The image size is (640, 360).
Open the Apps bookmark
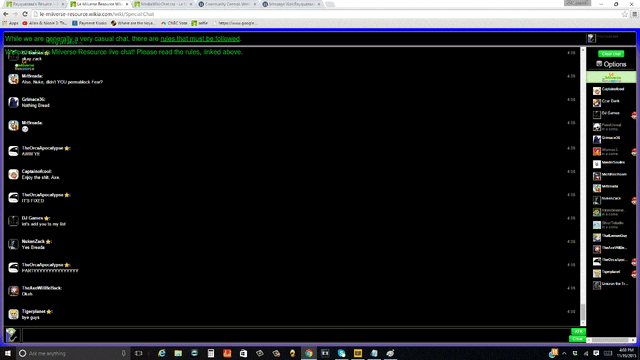[11, 23]
